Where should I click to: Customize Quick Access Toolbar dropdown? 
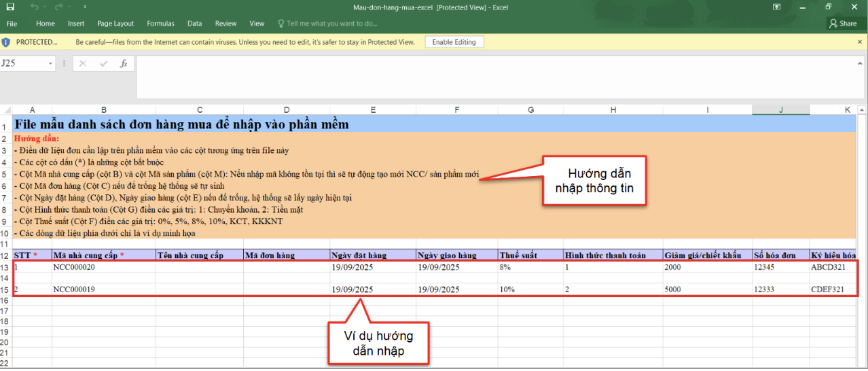point(84,7)
